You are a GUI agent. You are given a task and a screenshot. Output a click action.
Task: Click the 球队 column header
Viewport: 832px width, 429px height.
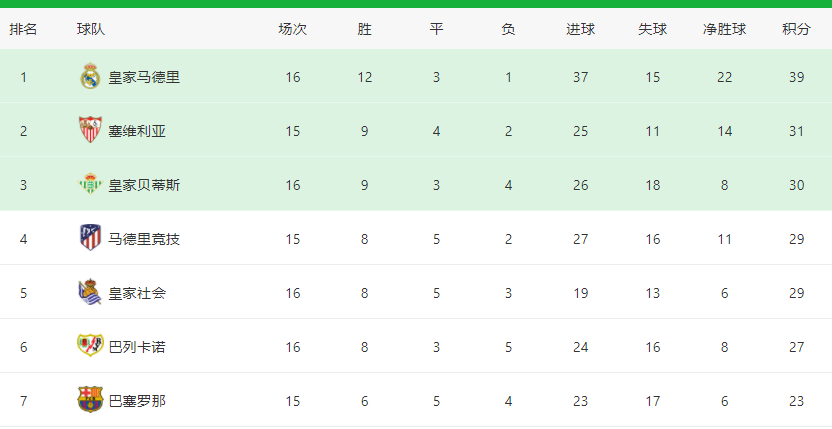point(91,29)
